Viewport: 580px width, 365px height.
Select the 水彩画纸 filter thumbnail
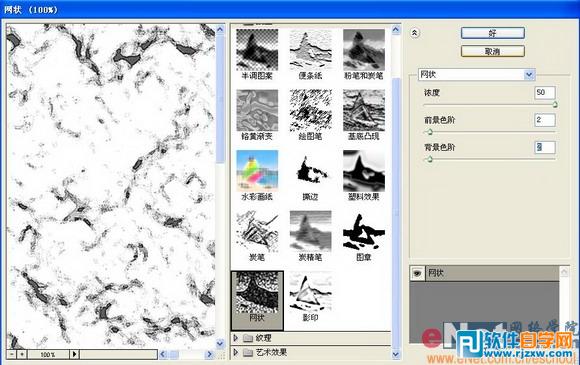tap(257, 171)
